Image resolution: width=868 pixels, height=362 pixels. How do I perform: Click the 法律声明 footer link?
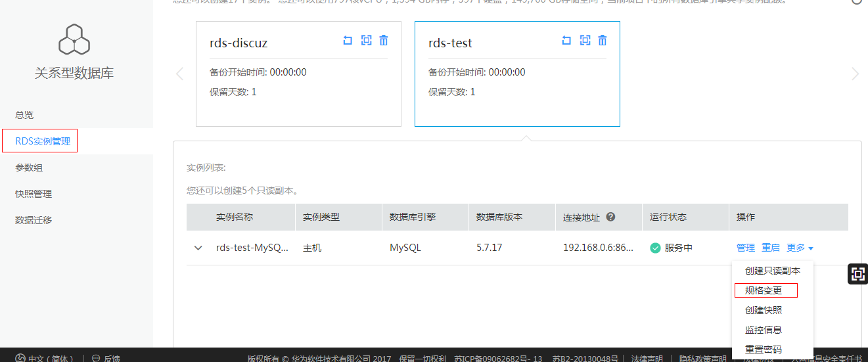pos(647,359)
